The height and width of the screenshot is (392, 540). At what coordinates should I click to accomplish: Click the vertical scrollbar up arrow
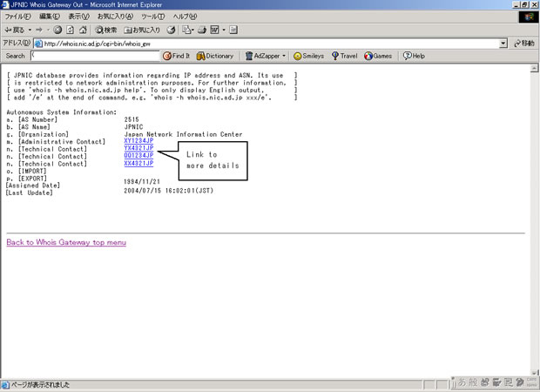tap(534, 68)
